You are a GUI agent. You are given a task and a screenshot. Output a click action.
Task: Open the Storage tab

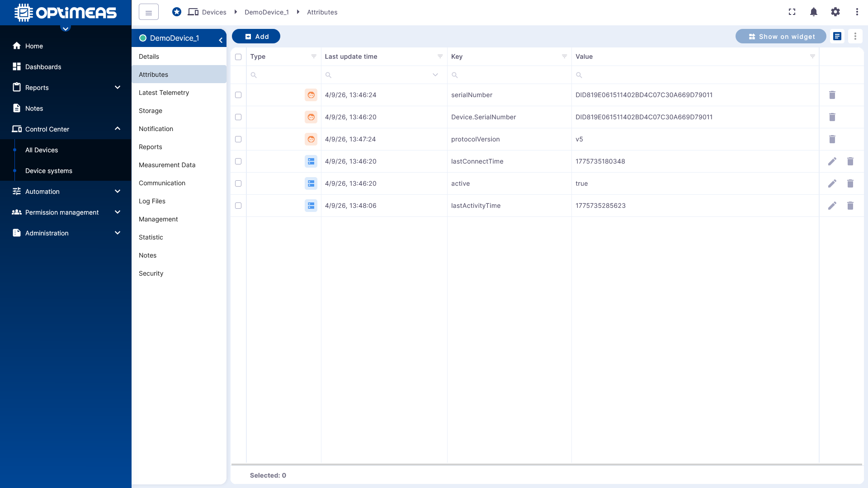click(179, 111)
